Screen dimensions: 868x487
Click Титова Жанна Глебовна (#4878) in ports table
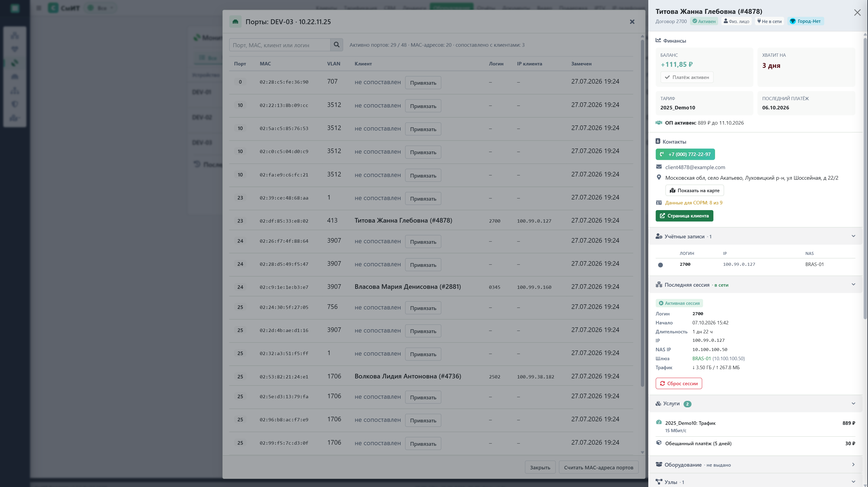pyautogui.click(x=403, y=221)
